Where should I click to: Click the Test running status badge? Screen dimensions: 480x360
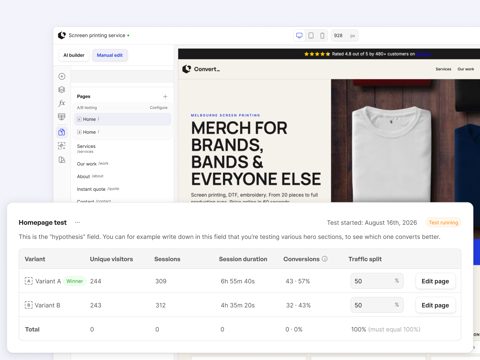click(443, 222)
